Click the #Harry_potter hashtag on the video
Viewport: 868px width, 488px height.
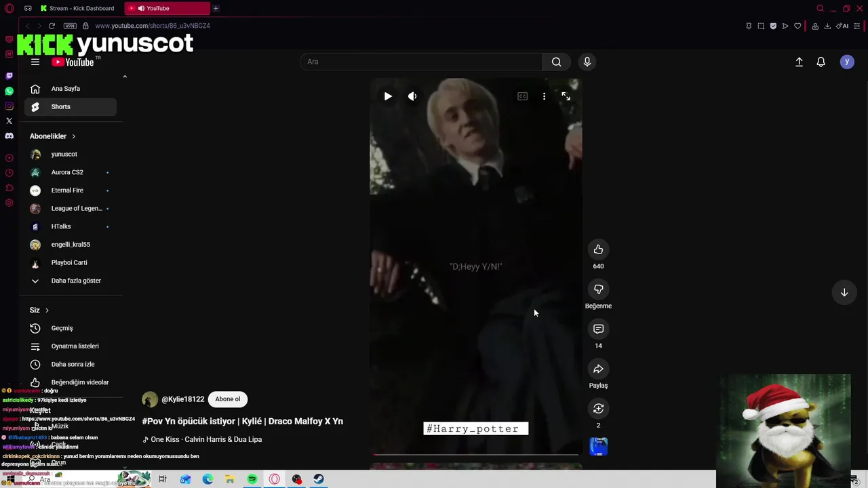(x=475, y=428)
